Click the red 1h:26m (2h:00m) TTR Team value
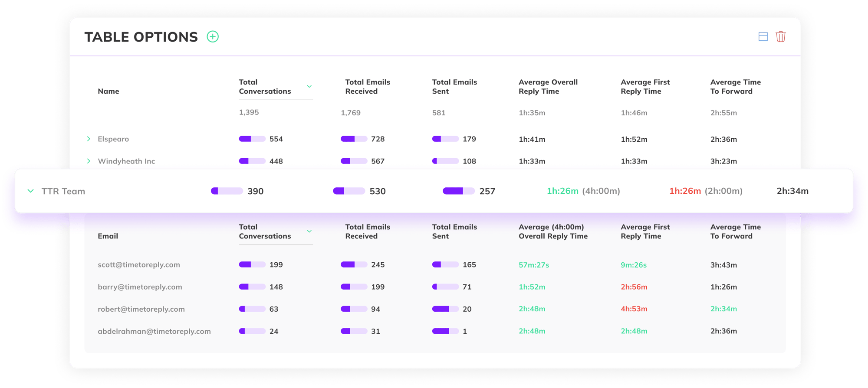868x388 pixels. 706,191
